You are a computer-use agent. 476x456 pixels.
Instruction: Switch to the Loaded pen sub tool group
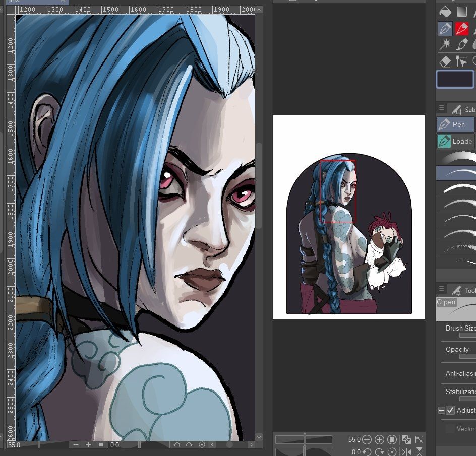pos(455,141)
